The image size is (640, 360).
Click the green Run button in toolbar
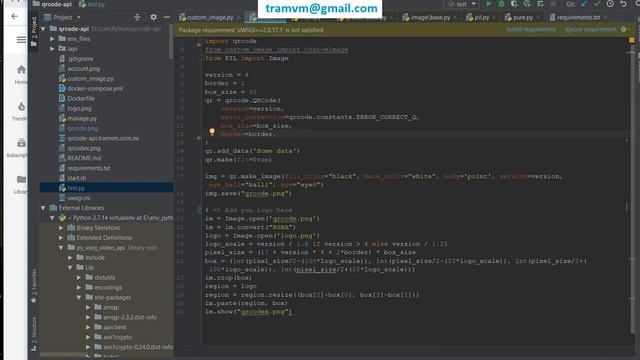[488, 4]
